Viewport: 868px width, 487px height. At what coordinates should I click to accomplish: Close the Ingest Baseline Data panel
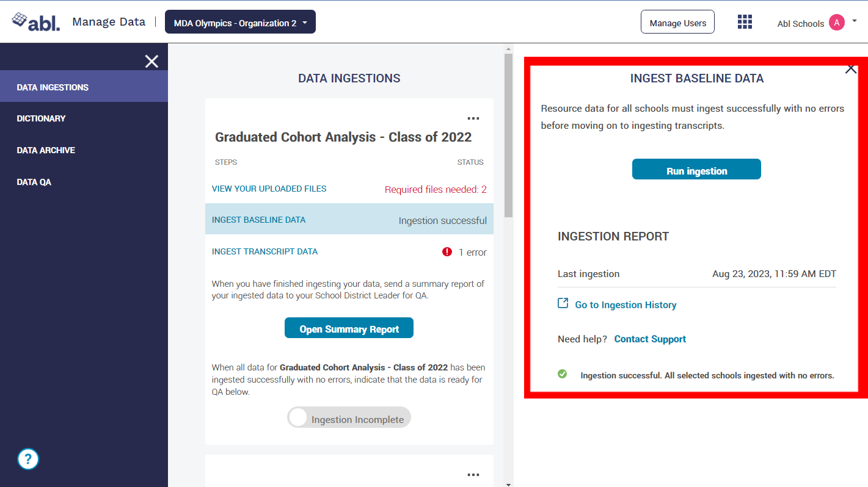click(x=851, y=69)
